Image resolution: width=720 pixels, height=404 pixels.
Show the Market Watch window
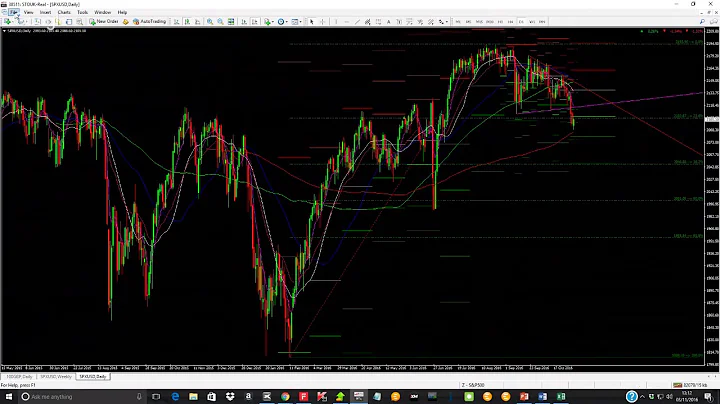coord(37,22)
